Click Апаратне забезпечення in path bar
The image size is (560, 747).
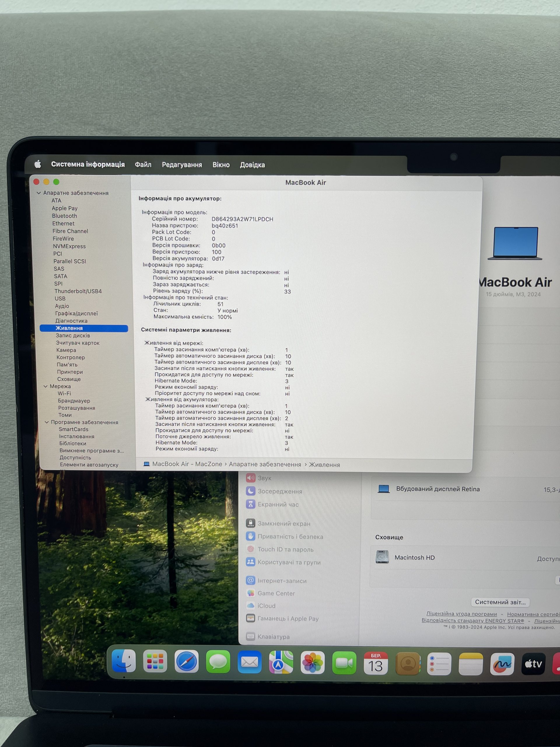pos(265,464)
